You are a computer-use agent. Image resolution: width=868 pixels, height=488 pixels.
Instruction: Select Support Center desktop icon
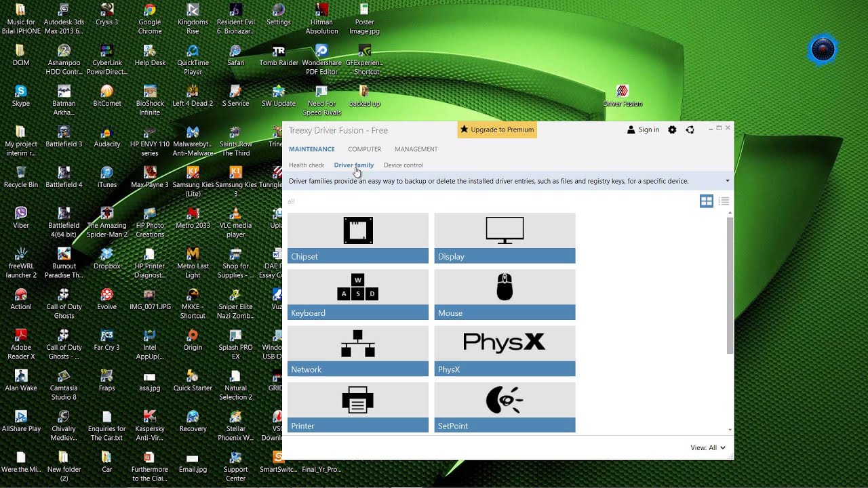pyautogui.click(x=235, y=466)
